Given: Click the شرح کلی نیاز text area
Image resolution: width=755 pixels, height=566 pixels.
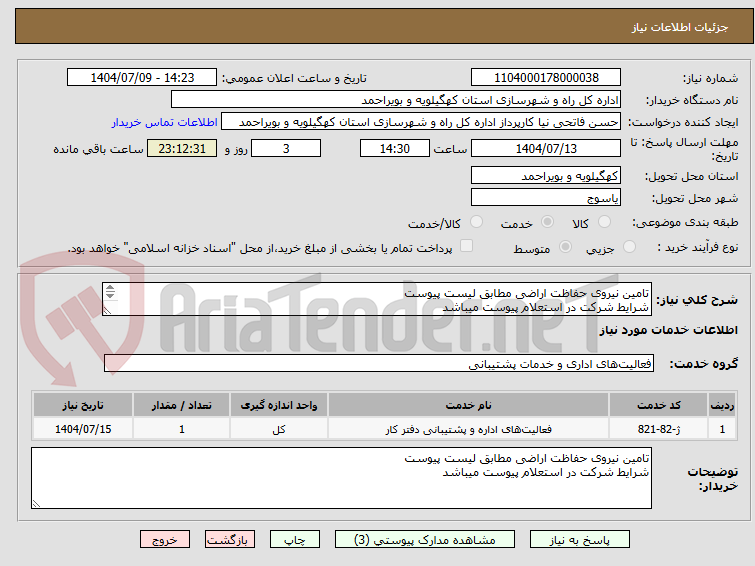Looking at the screenshot, I should 377,299.
